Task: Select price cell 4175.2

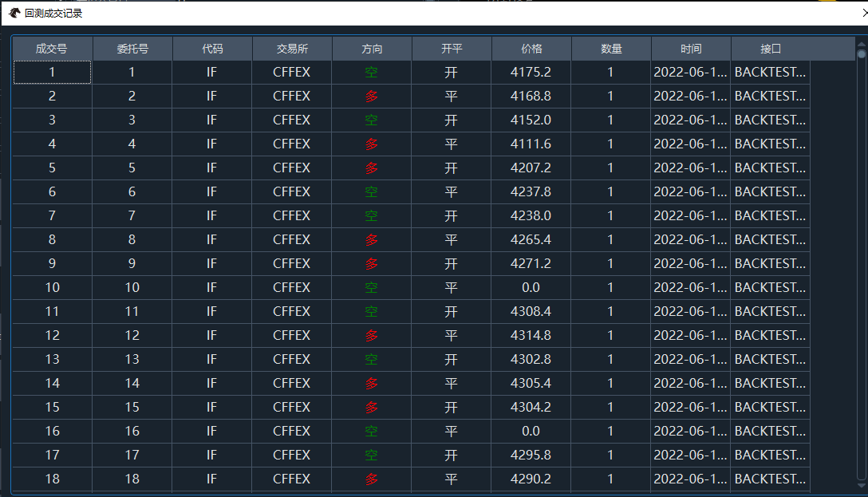Action: 531,72
